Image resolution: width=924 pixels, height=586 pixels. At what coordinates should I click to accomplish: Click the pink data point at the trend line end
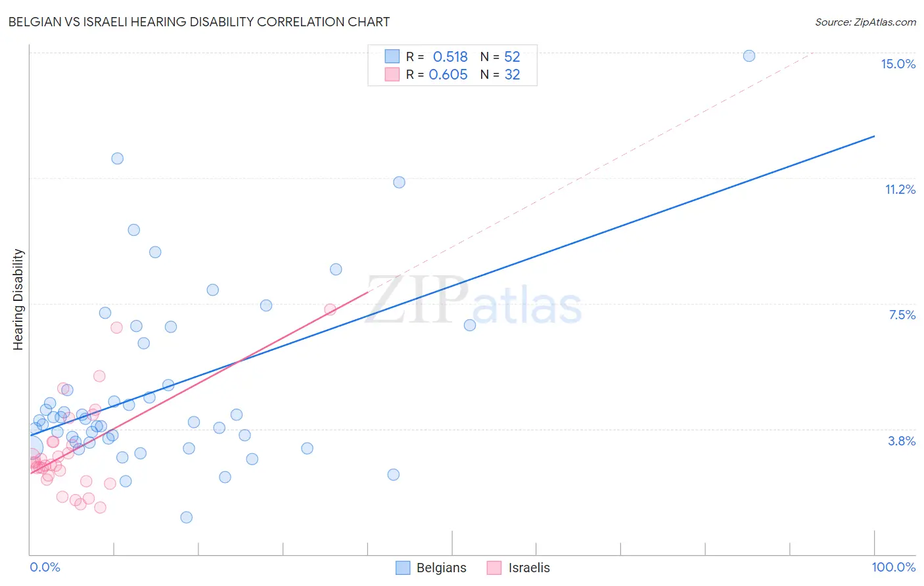(331, 309)
